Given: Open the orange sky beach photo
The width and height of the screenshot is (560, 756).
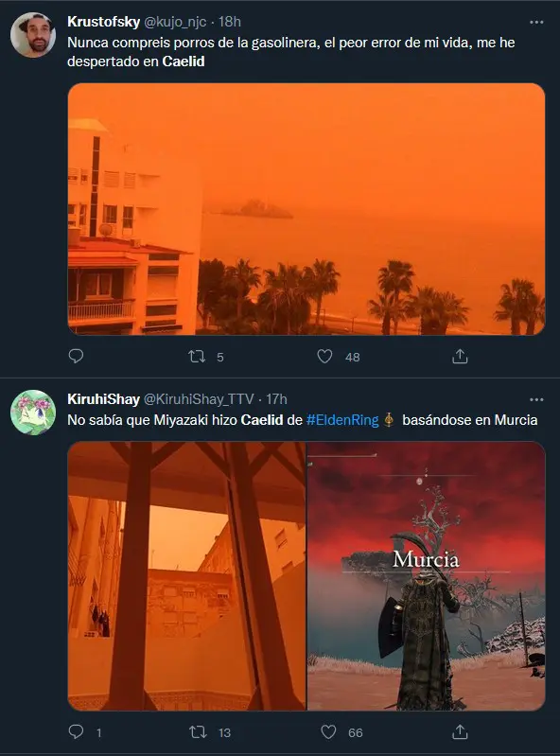Looking at the screenshot, I should 306,209.
